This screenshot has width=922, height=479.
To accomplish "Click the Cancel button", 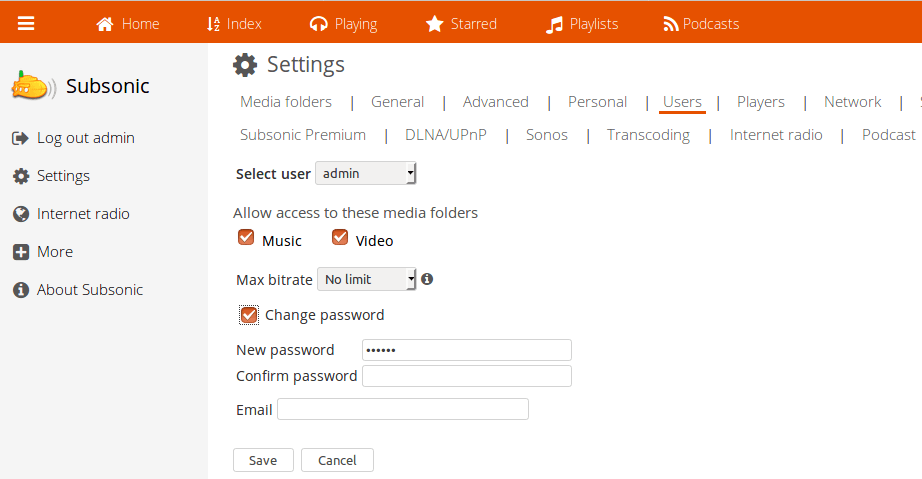I will tap(337, 460).
